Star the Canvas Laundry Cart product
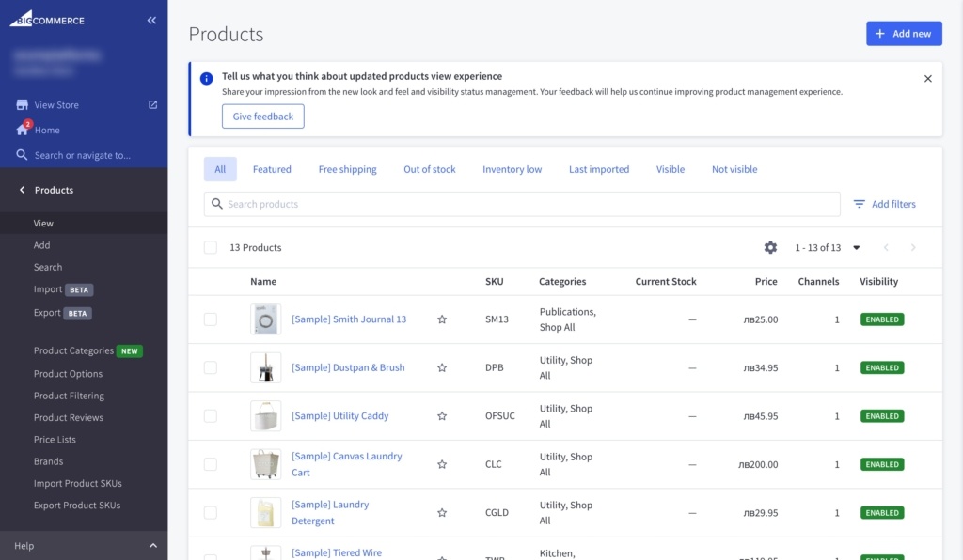 click(442, 463)
